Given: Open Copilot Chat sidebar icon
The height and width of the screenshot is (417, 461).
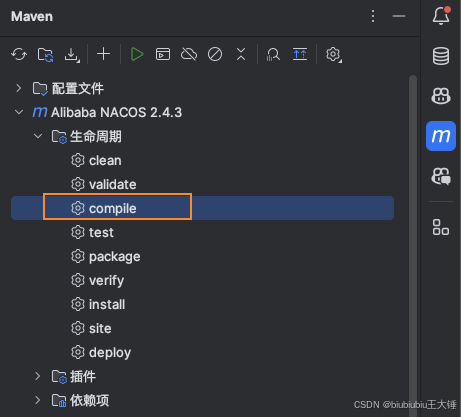Looking at the screenshot, I should click(441, 176).
